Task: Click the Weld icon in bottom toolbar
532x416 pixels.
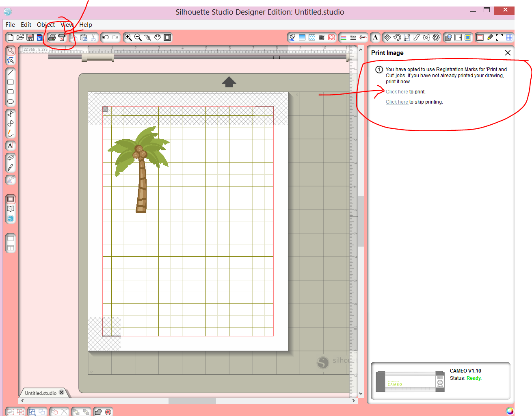Action: pos(98,412)
